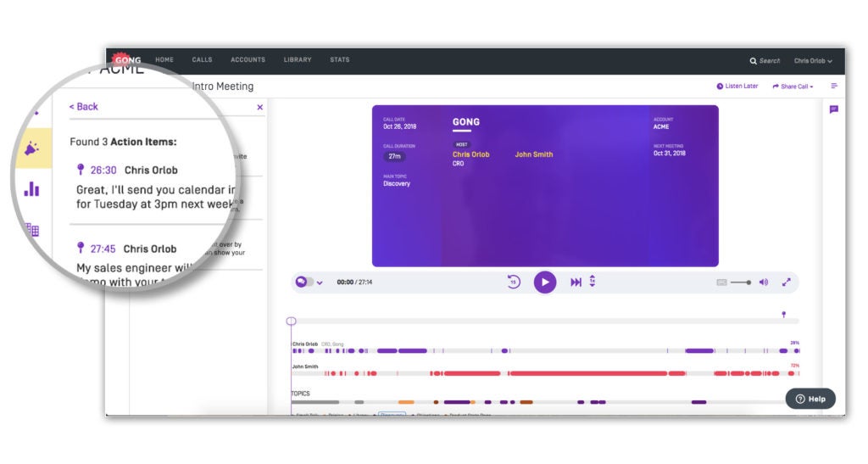868x464 pixels.
Task: Click the Search magnifier icon
Action: tap(753, 61)
